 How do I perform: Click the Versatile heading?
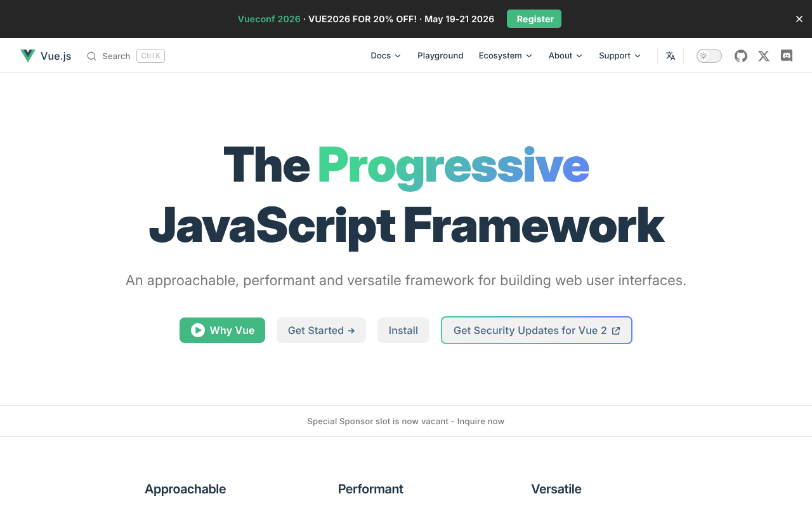556,489
